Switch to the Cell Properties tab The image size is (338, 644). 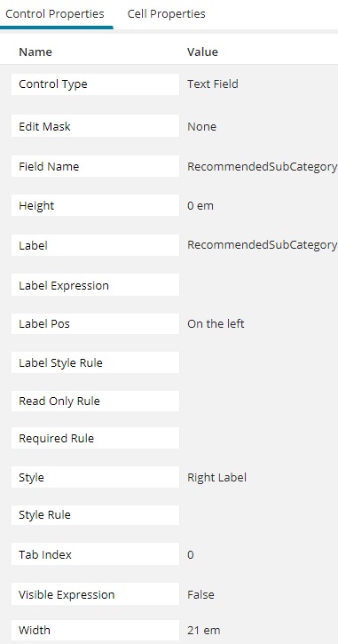tap(166, 14)
